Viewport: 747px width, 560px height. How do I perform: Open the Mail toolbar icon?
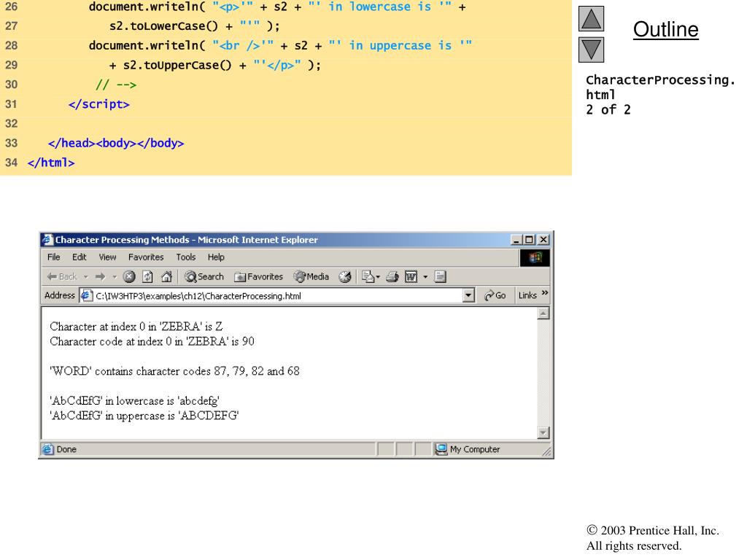368,276
